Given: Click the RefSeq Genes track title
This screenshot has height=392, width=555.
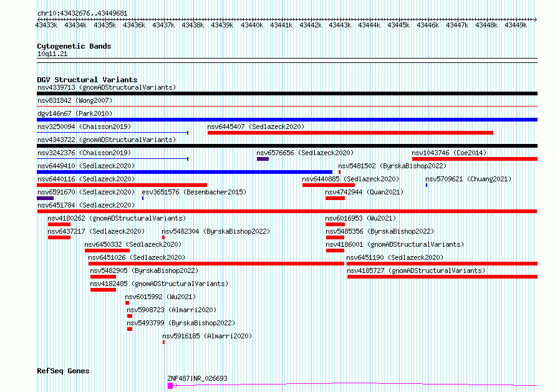Looking at the screenshot, I should point(63,371).
